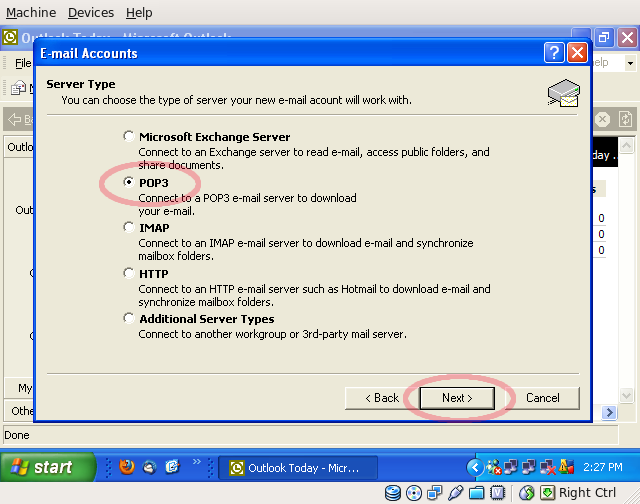Click the New mail icon in Outlook toolbar
640x504 pixels.
18,88
